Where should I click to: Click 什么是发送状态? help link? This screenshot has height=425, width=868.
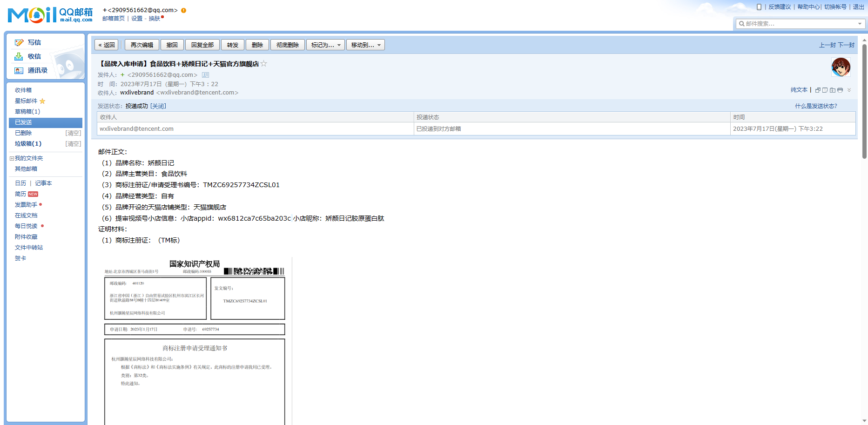(816, 106)
